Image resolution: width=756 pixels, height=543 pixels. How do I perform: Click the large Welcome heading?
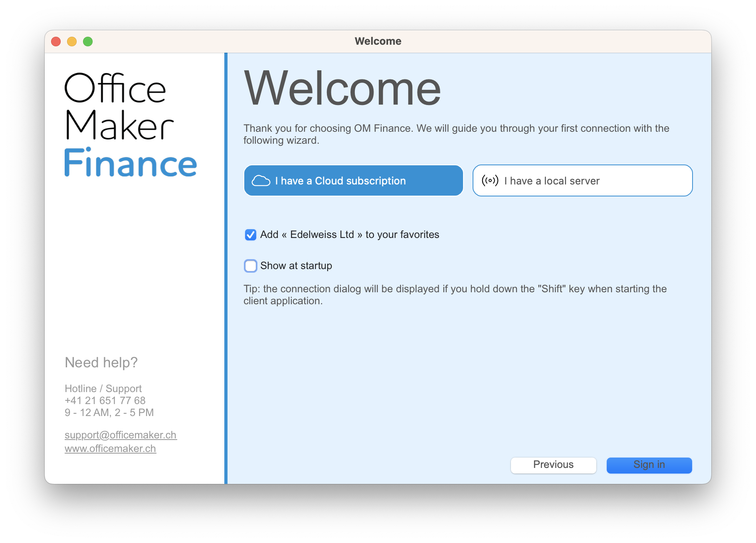tap(342, 88)
